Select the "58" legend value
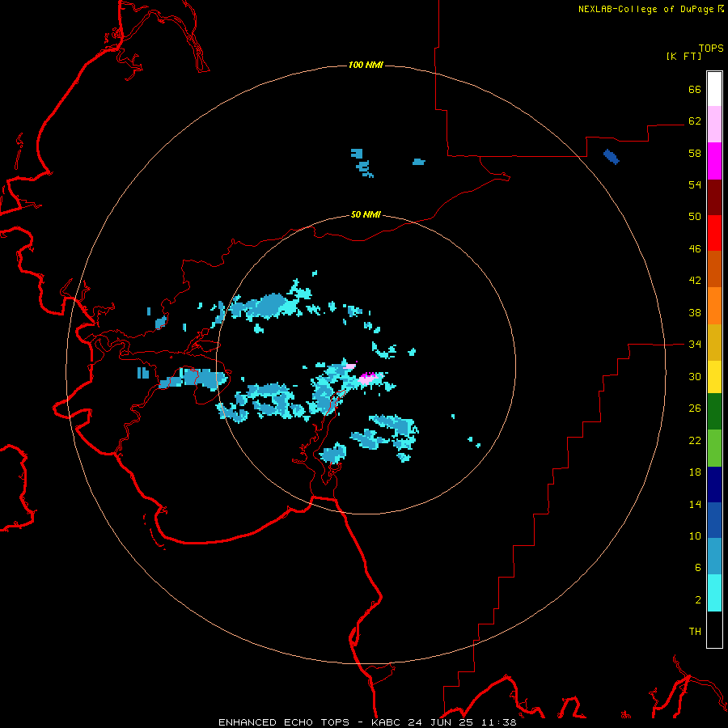This screenshot has width=728, height=728. [x=695, y=153]
